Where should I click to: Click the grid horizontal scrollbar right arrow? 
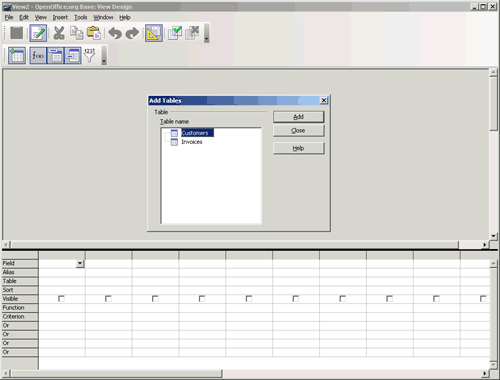click(485, 374)
